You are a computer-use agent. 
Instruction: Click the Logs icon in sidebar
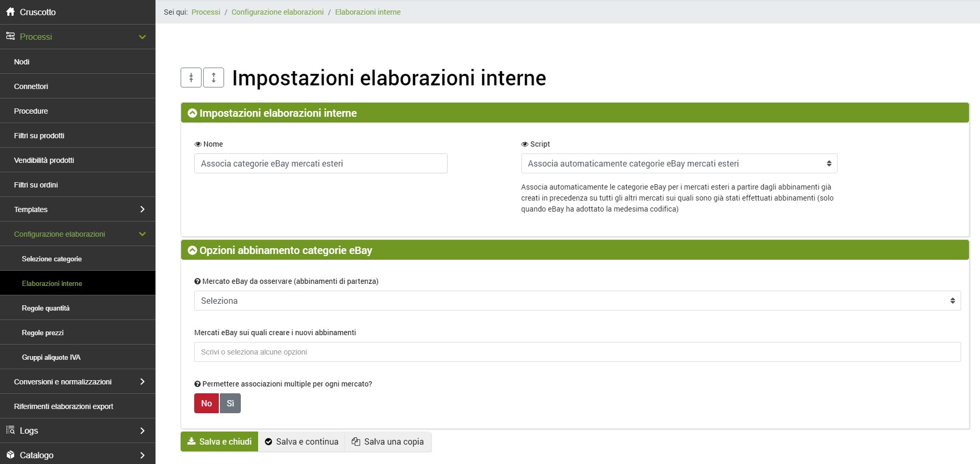tap(10, 430)
